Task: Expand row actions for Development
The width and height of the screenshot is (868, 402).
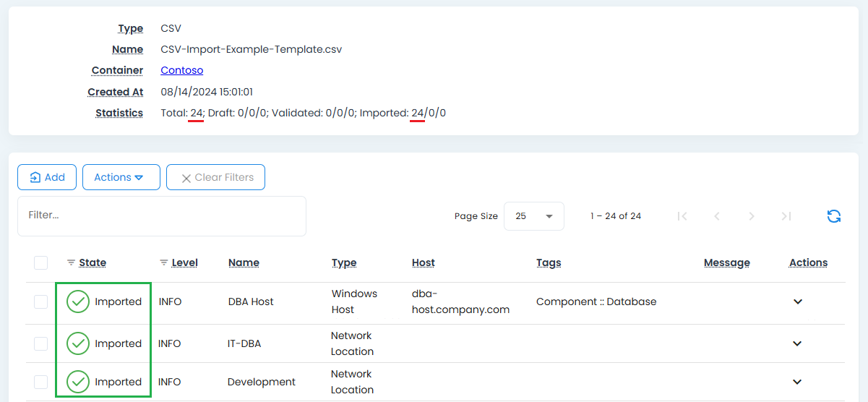Action: pyautogui.click(x=797, y=382)
